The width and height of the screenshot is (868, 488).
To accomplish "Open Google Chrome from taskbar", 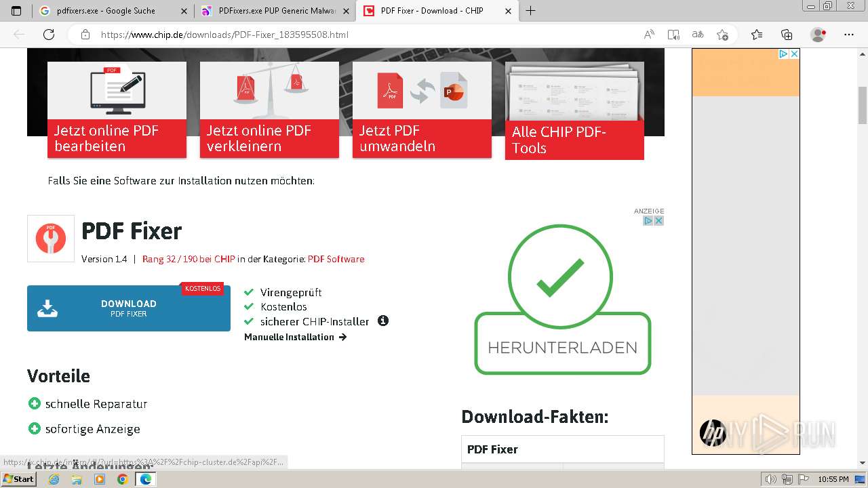I will [x=123, y=479].
